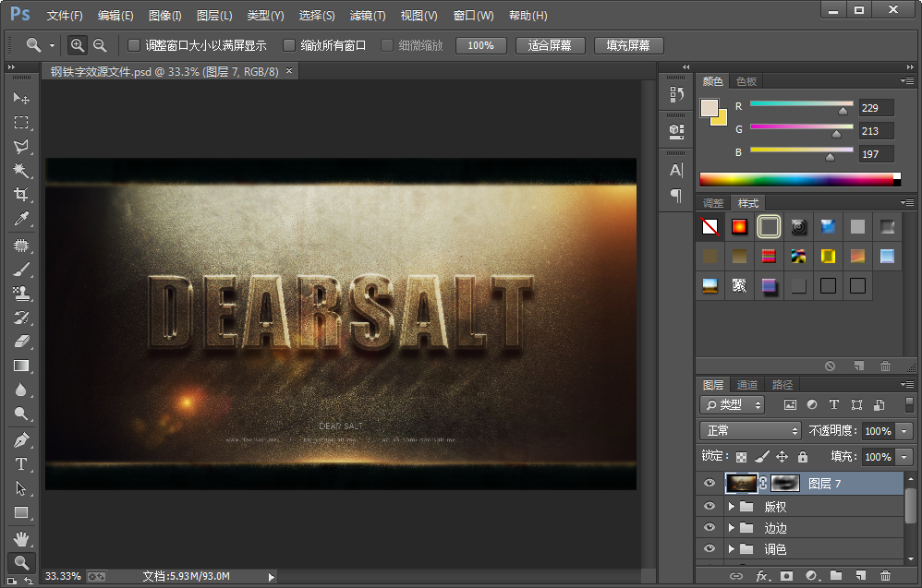This screenshot has height=588, width=922.
Task: Switch to the 通道 tab
Action: pos(747,384)
